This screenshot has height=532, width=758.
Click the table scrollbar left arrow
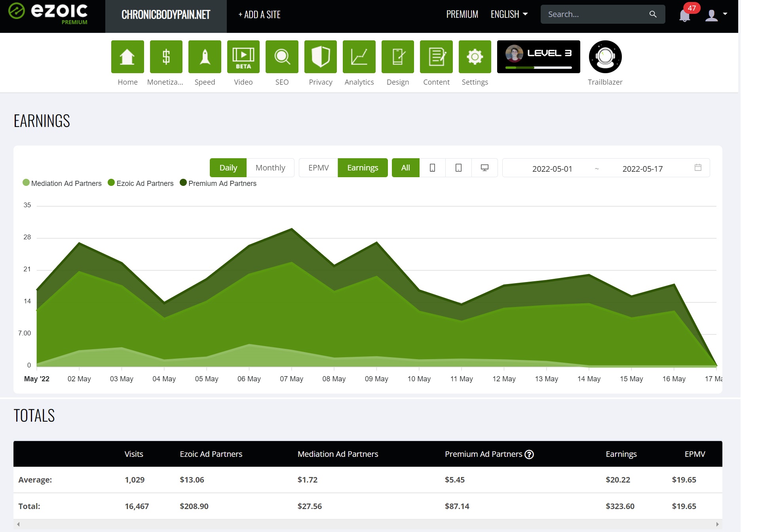tap(18, 524)
